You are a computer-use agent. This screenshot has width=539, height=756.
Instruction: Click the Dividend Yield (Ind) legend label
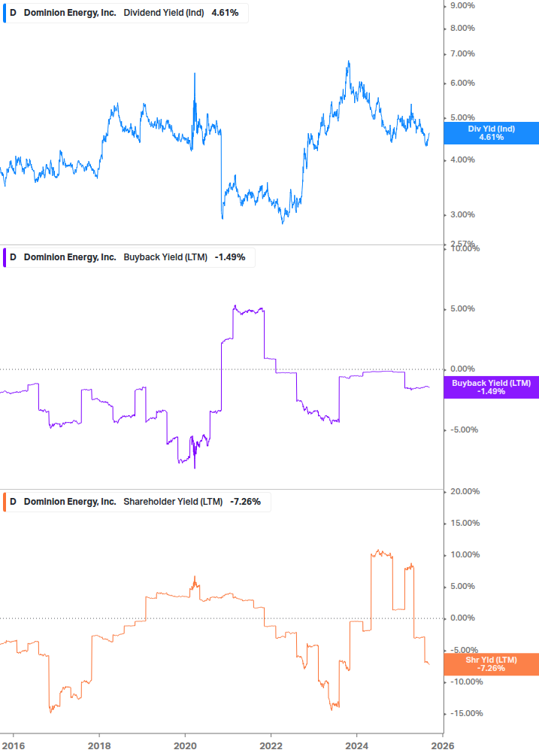pyautogui.click(x=164, y=13)
